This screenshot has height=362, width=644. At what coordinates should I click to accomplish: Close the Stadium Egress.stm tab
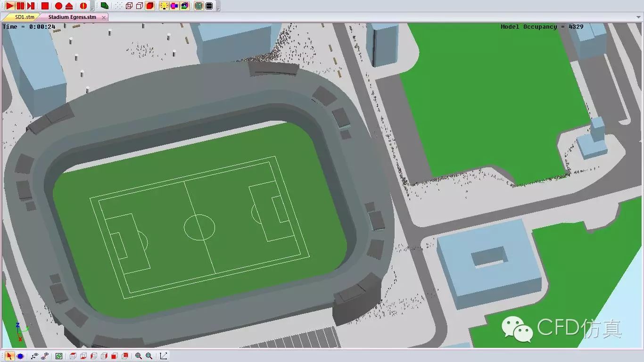point(104,17)
